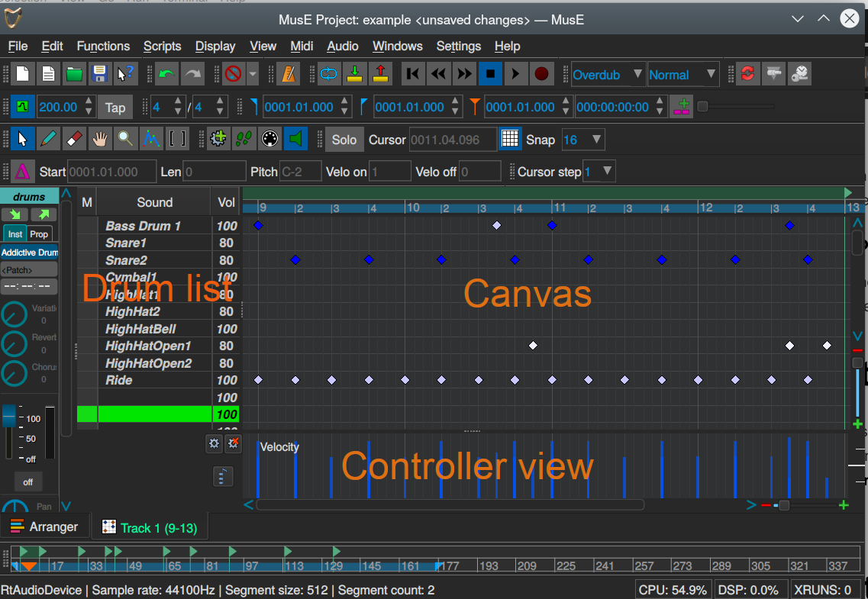
Task: Click the Tap tempo button
Action: pyautogui.click(x=115, y=107)
